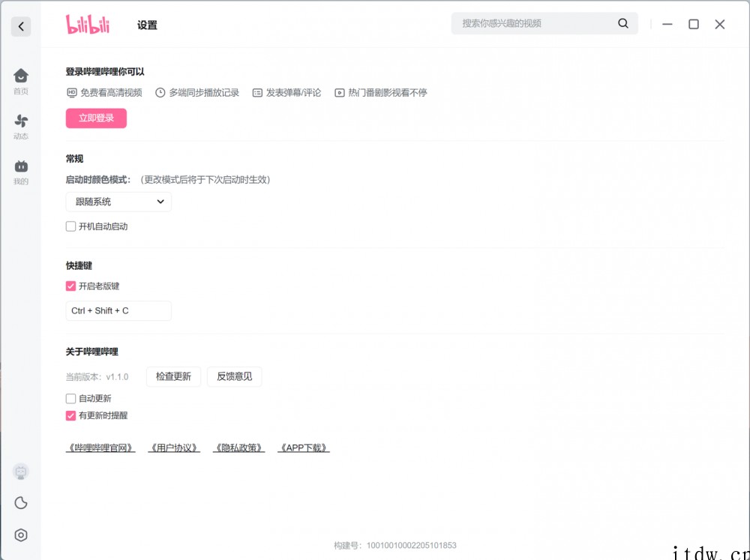This screenshot has height=560, width=750.
Task: Click the 登录哔哩哔哩你可以 heading
Action: coord(105,72)
